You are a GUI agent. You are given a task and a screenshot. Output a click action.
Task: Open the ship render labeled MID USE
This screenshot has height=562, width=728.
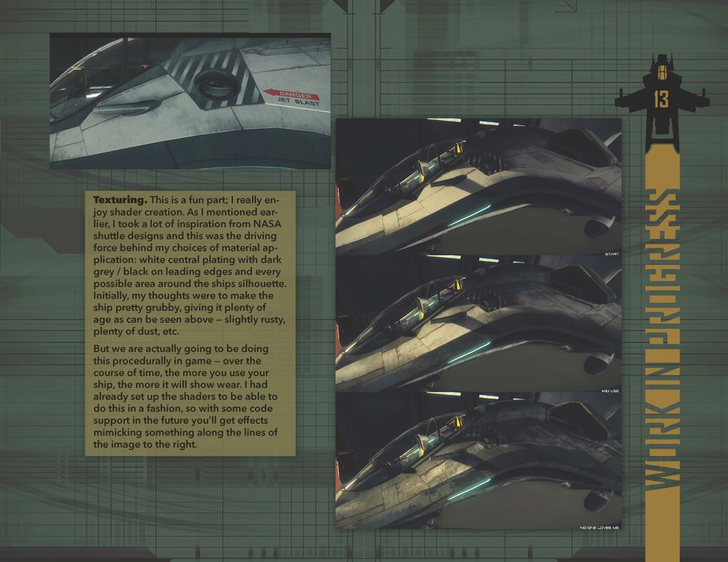[478, 324]
